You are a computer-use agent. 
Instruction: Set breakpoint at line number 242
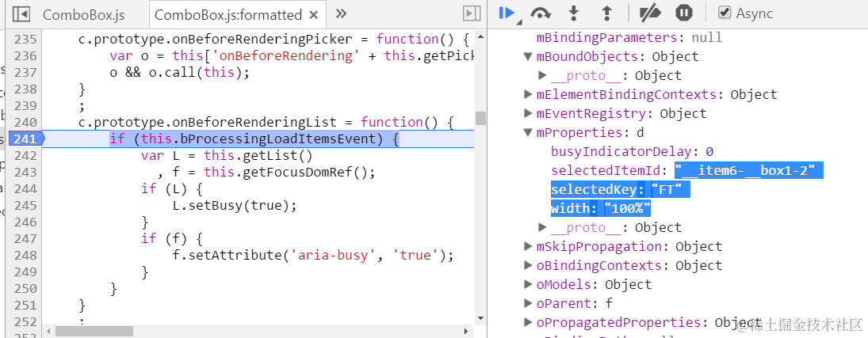25,155
